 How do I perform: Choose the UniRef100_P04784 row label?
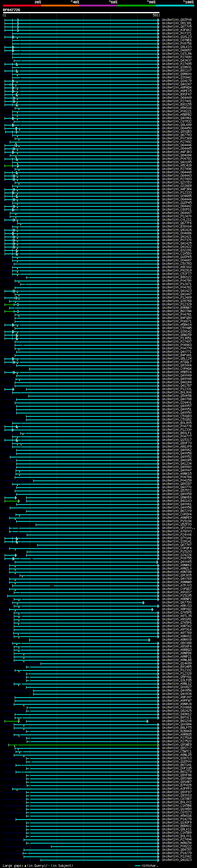click(x=177, y=477)
